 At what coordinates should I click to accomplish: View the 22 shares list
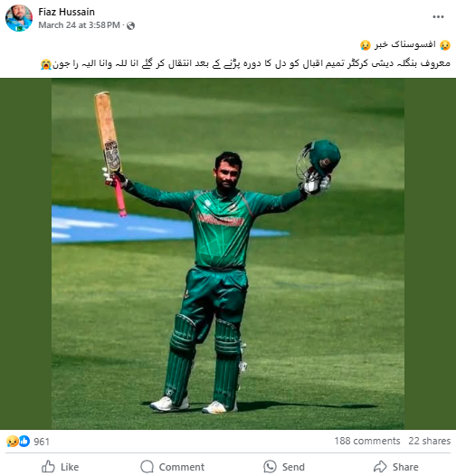(x=429, y=441)
